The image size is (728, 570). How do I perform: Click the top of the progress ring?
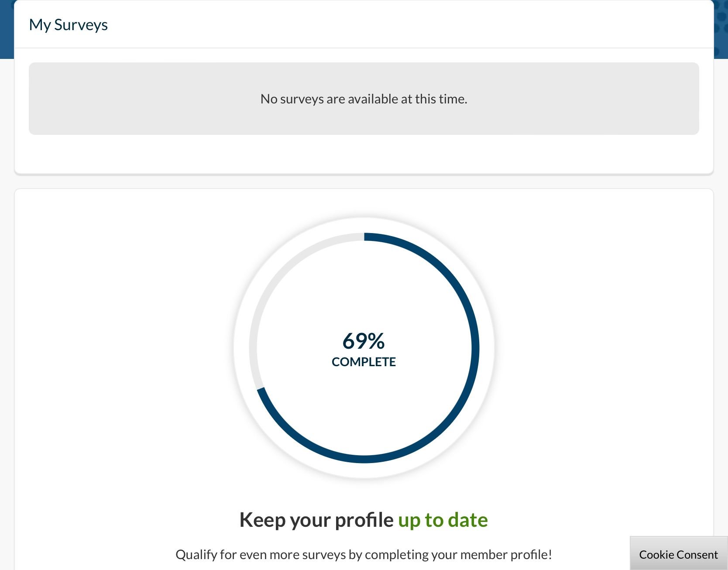[364, 237]
